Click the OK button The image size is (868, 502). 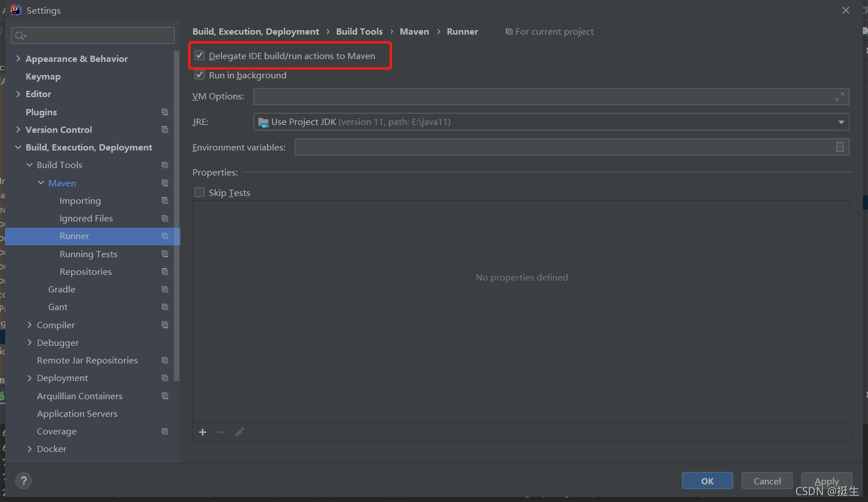pos(707,481)
